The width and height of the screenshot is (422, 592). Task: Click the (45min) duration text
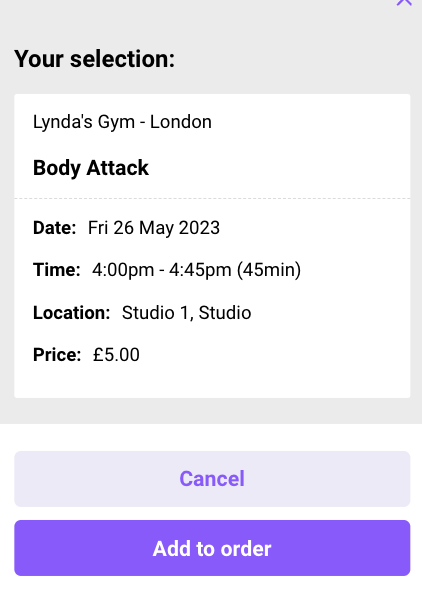(x=269, y=270)
